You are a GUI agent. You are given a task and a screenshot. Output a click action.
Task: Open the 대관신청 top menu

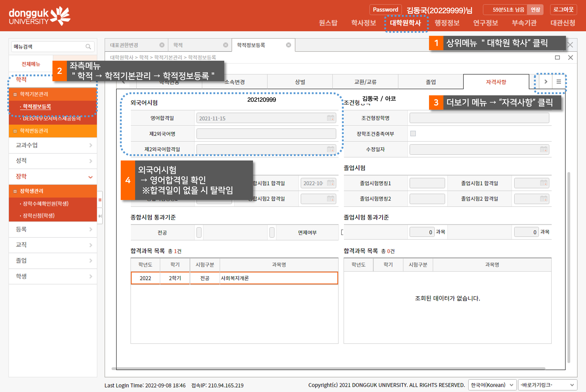pos(563,23)
